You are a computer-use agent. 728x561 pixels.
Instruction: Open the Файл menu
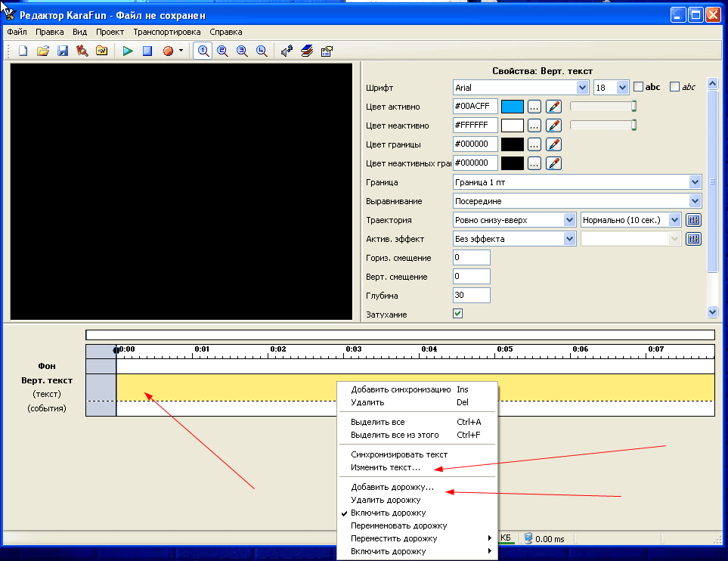tap(17, 32)
